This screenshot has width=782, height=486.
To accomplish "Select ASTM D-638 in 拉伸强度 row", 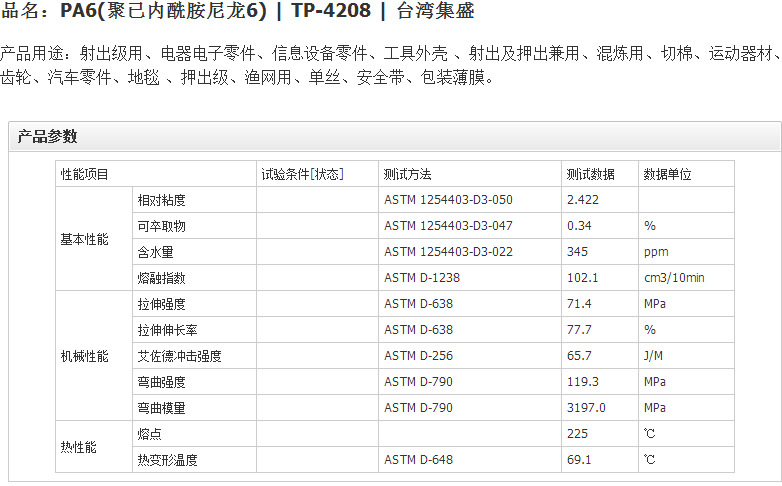I will [x=418, y=303].
